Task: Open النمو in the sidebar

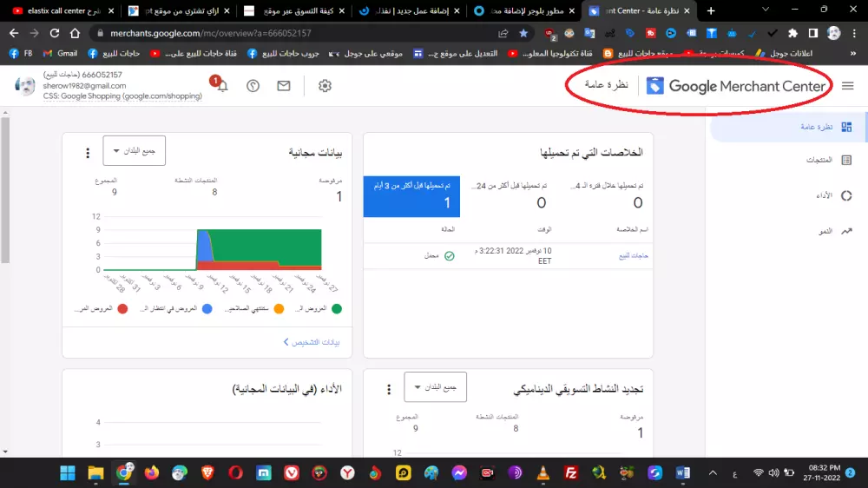Action: point(835,231)
